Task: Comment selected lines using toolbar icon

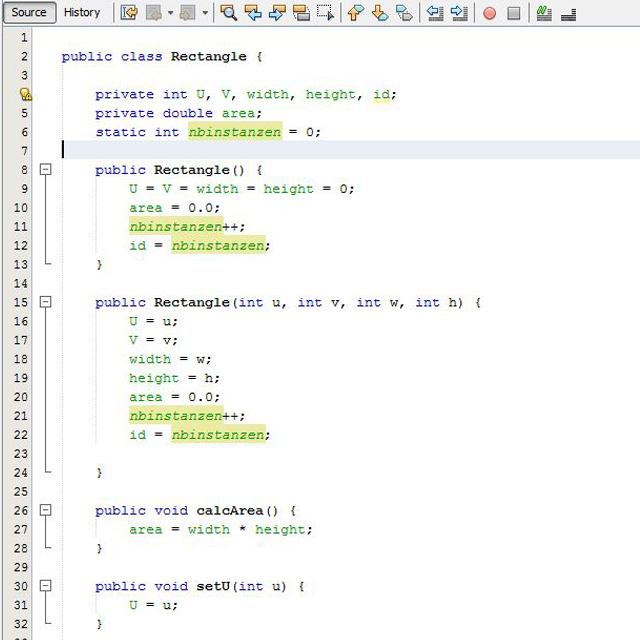Action: (543, 13)
